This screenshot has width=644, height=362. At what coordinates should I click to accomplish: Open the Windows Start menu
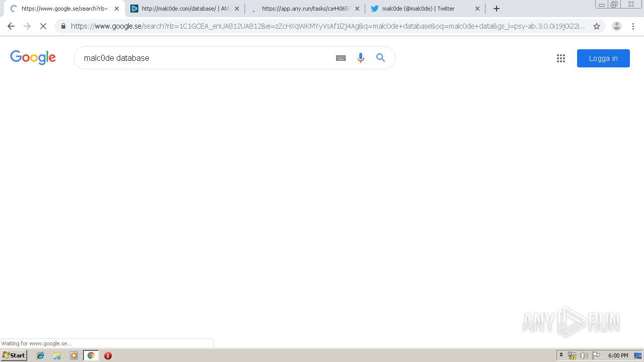pyautogui.click(x=14, y=355)
